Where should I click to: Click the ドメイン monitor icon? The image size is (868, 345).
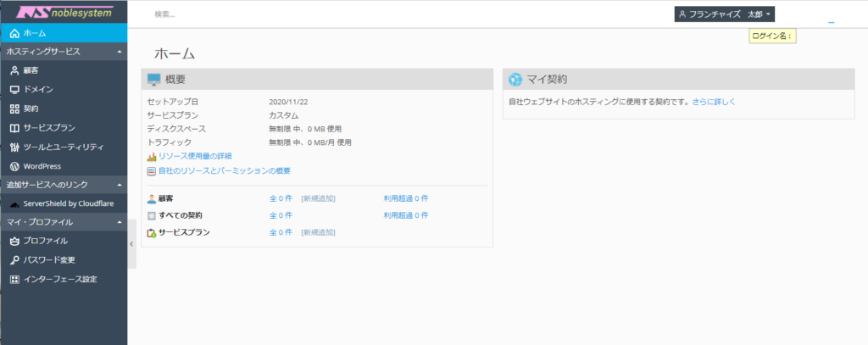(x=14, y=90)
